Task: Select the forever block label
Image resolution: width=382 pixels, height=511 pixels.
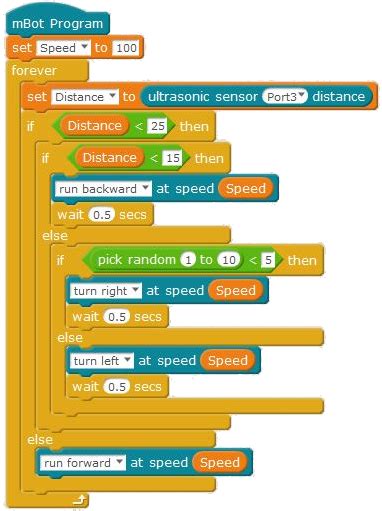Action: click(34, 70)
